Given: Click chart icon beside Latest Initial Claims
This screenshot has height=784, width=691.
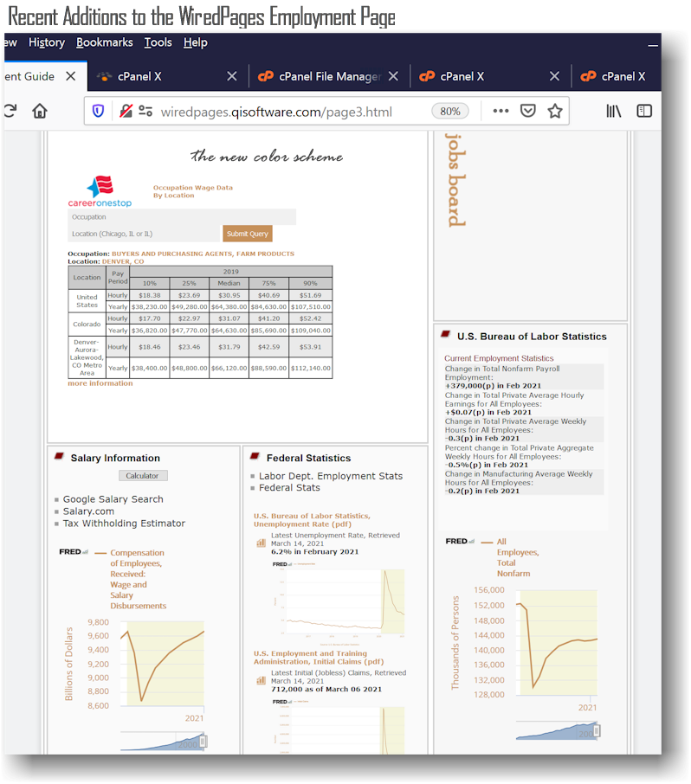Looking at the screenshot, I should click(261, 680).
